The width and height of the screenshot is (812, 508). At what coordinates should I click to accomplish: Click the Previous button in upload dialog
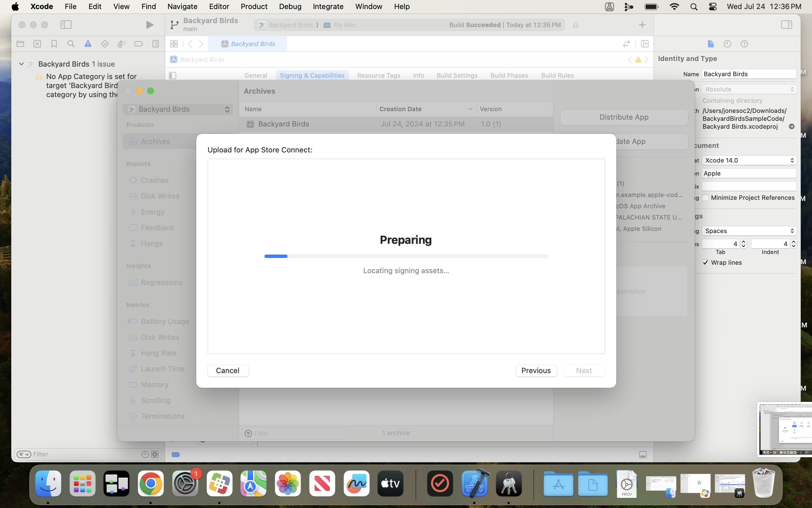536,371
